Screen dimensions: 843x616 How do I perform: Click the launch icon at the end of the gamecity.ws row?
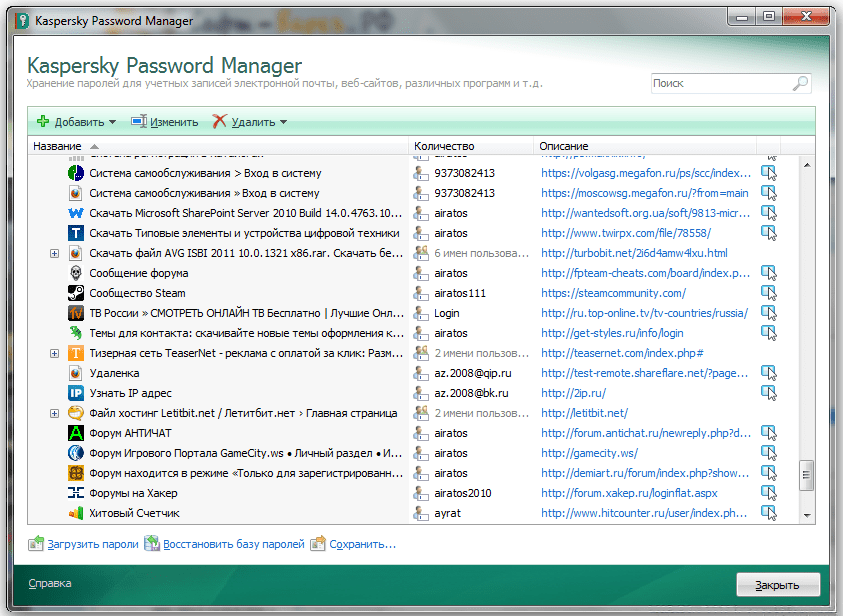click(769, 453)
